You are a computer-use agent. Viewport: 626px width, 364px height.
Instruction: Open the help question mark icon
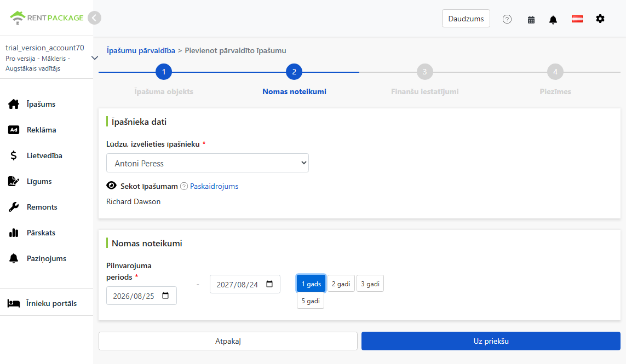507,19
